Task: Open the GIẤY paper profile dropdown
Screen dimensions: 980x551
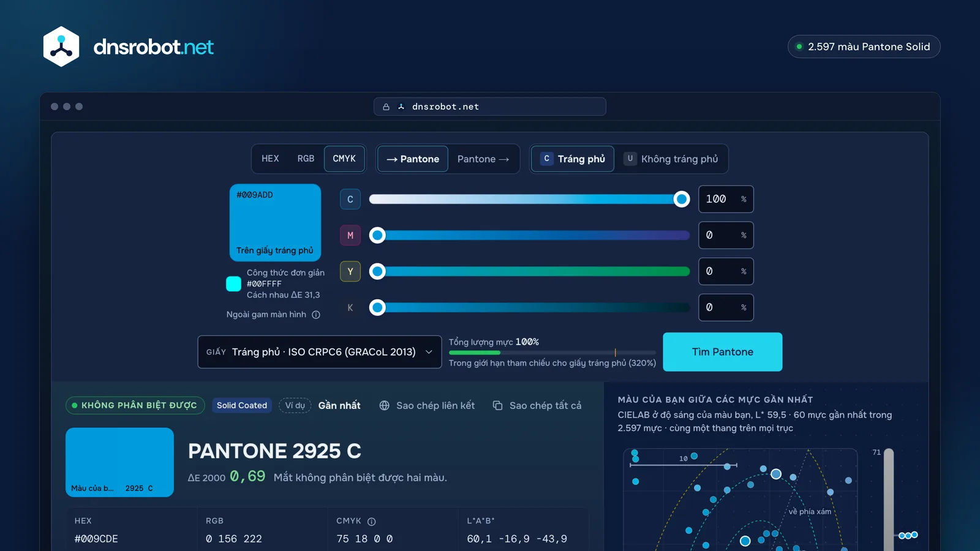Action: tap(320, 352)
